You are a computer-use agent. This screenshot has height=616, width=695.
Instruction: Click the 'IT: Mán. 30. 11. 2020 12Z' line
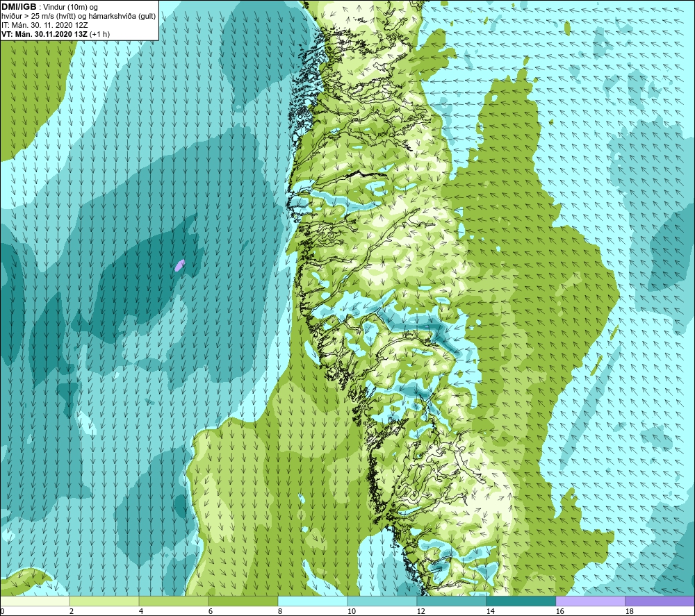pyautogui.click(x=44, y=25)
